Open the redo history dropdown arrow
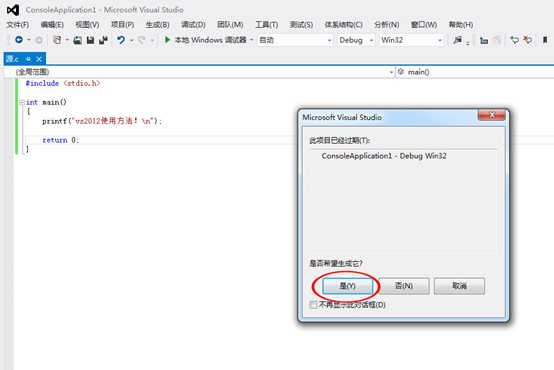The width and height of the screenshot is (554, 370). 152,40
